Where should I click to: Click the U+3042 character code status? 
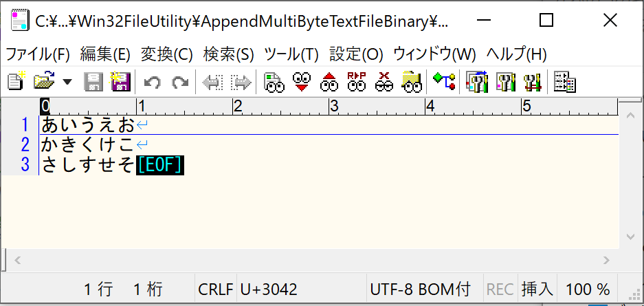coord(269,289)
